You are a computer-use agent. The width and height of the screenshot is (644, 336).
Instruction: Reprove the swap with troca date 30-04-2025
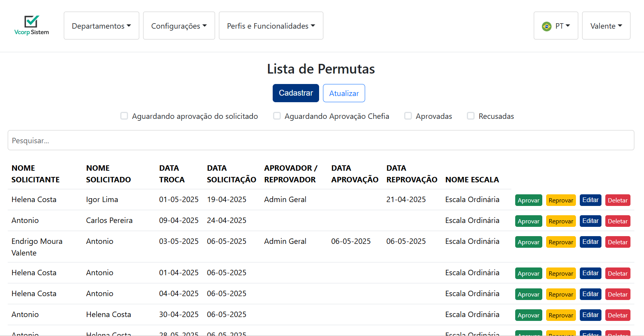[x=561, y=315]
